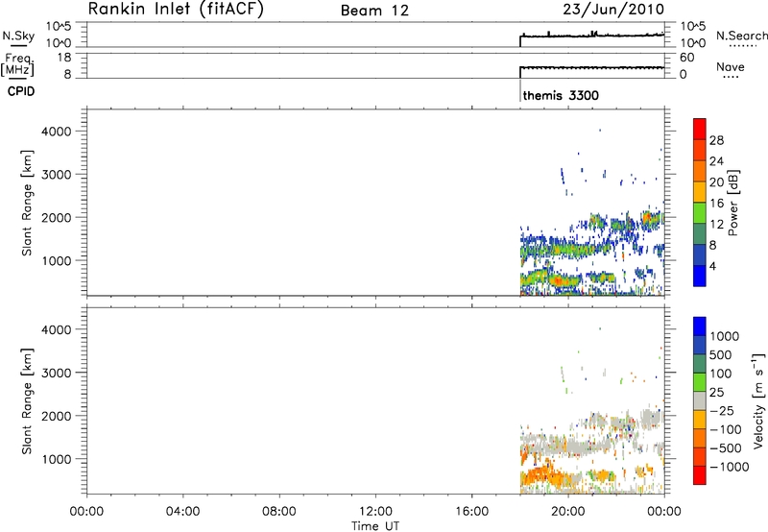Click the '28' power color bar value
Screen dimensions: 768x532
pyautogui.click(x=716, y=140)
